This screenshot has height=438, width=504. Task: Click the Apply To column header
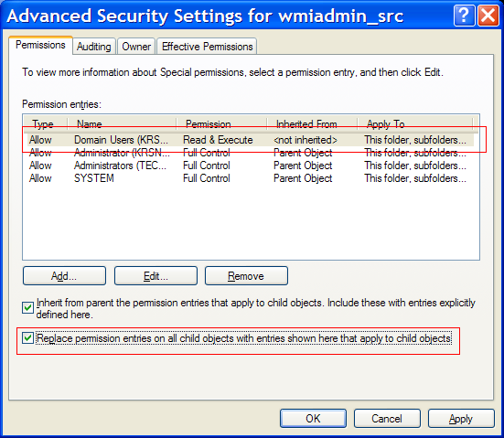pyautogui.click(x=415, y=123)
